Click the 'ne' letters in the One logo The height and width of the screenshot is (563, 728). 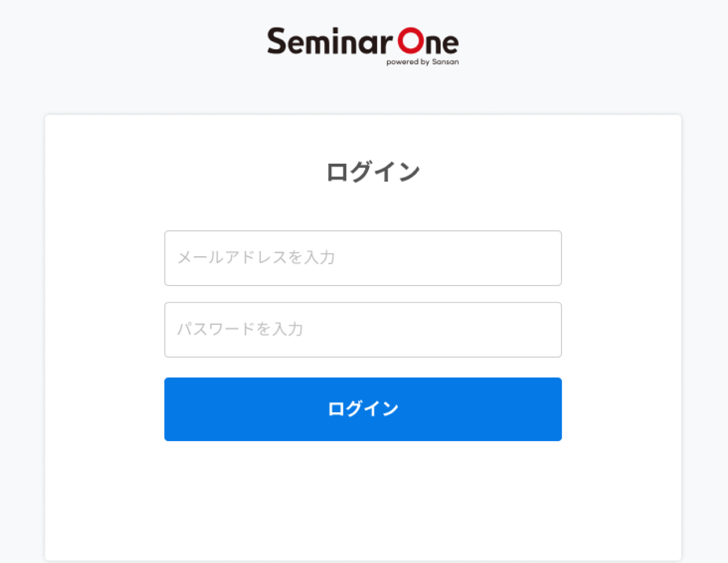point(443,44)
